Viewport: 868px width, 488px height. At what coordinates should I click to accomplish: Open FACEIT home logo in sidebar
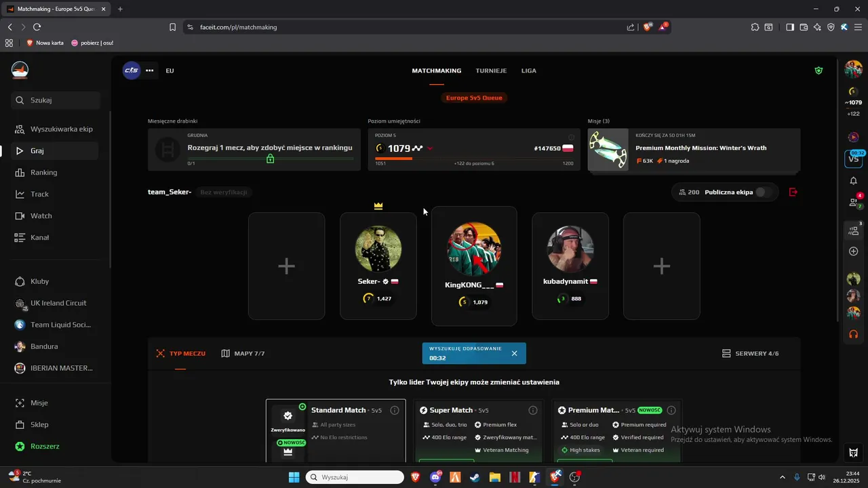pos(20,70)
